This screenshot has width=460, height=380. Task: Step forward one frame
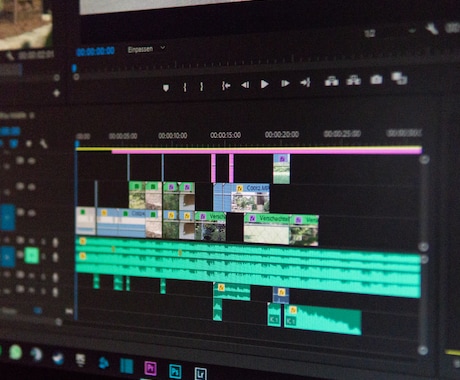285,83
